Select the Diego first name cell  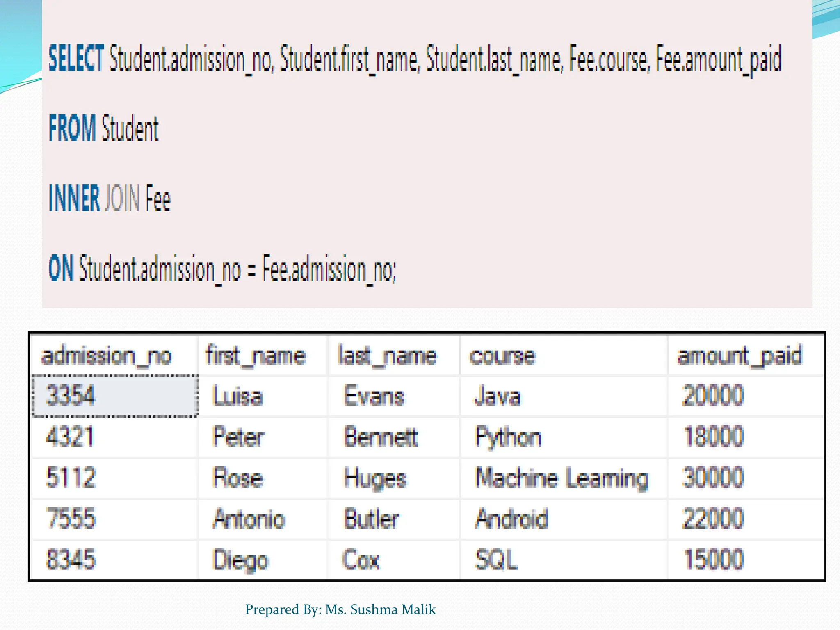tap(241, 560)
